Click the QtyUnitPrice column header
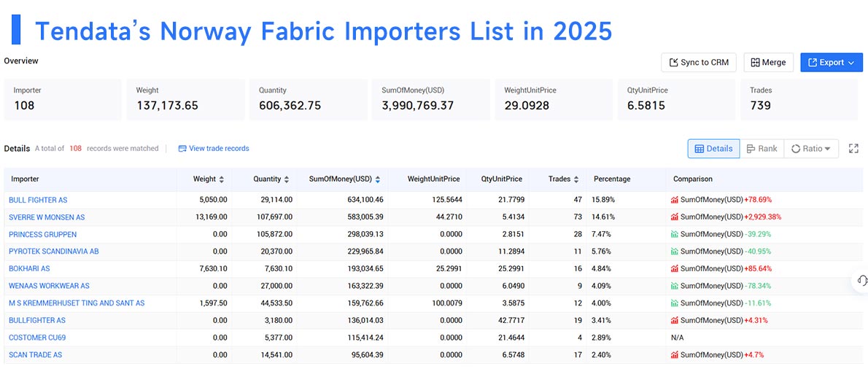The height and width of the screenshot is (374, 868). (x=500, y=179)
